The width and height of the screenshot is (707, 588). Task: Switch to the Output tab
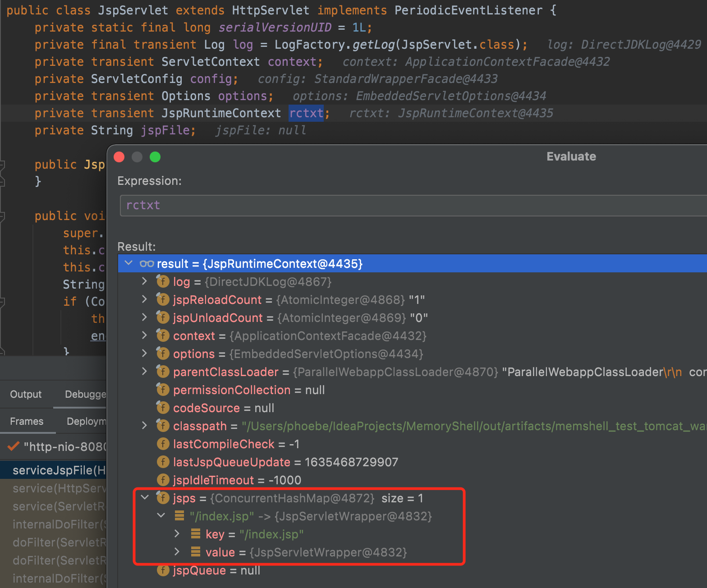(x=26, y=394)
